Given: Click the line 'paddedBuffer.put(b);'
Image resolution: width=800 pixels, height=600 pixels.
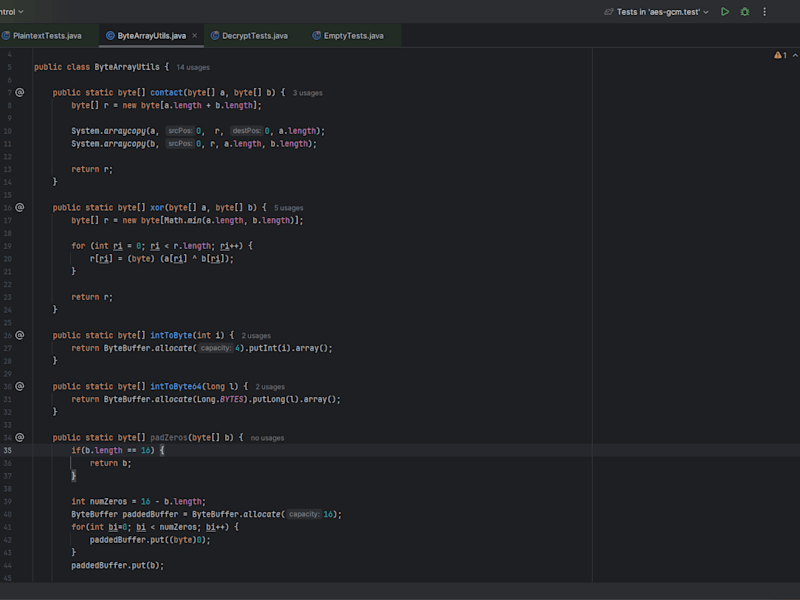Looking at the screenshot, I should coord(117,565).
